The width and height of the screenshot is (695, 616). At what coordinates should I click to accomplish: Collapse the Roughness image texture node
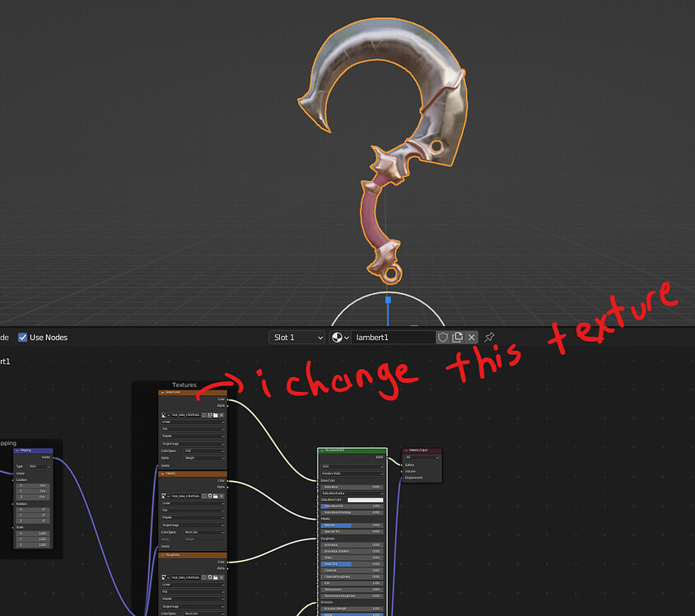(x=163, y=555)
